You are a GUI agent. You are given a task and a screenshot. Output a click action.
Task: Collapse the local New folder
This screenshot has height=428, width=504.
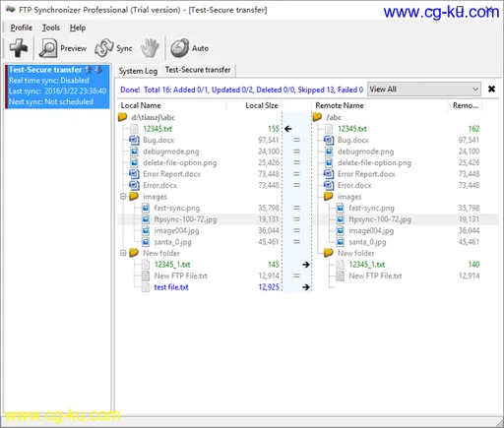[123, 253]
